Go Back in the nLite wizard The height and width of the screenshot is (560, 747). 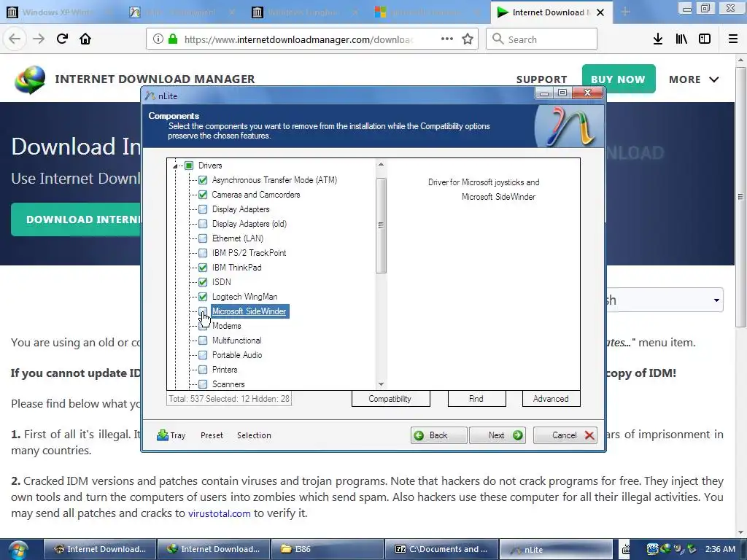coord(438,435)
